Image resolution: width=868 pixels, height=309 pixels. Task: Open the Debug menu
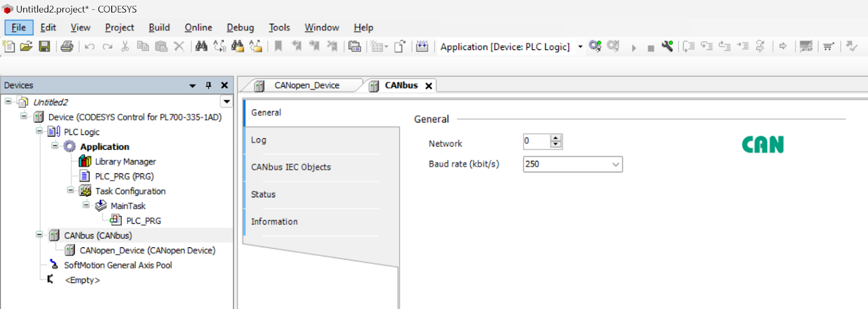(240, 28)
